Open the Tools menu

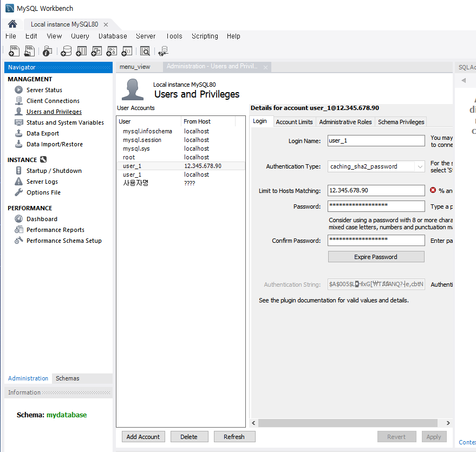(x=174, y=36)
